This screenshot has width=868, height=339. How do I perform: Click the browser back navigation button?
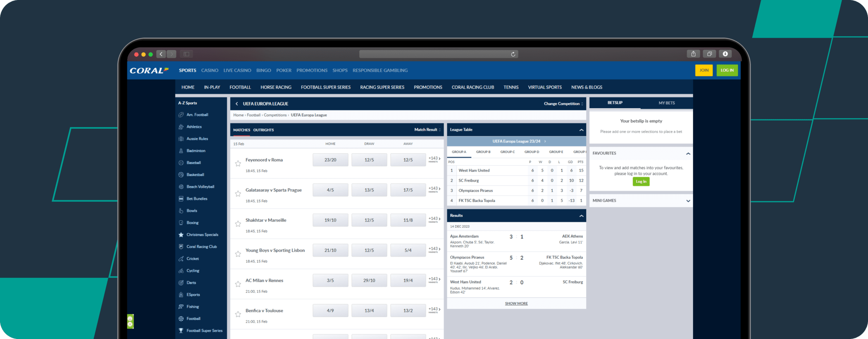tap(161, 54)
